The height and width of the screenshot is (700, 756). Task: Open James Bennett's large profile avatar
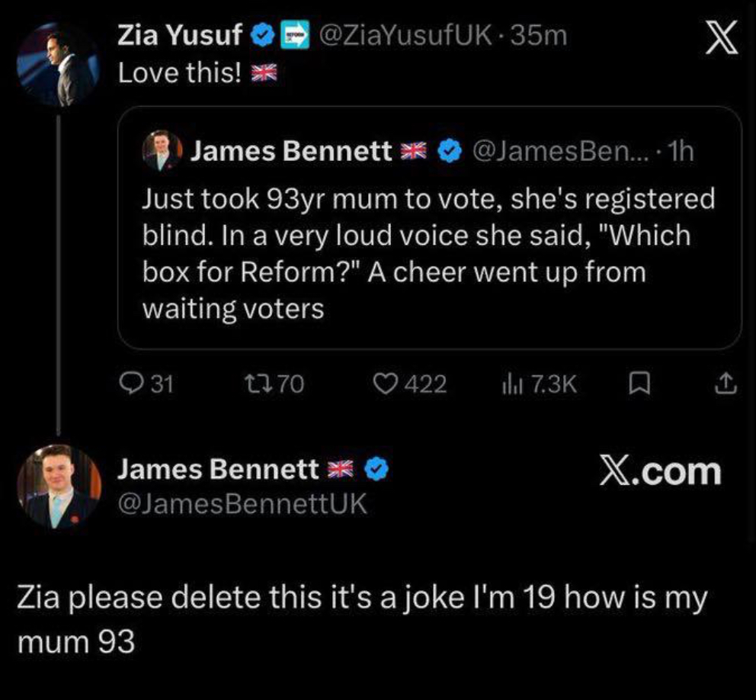point(59,486)
